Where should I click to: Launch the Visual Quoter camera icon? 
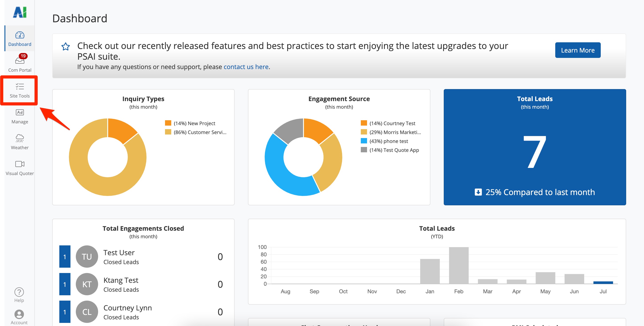(x=19, y=164)
